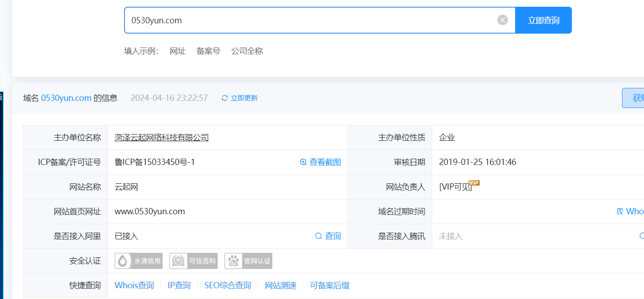Click the 可信百科 certification badge
Image resolution: width=644 pixels, height=299 pixels.
click(193, 261)
